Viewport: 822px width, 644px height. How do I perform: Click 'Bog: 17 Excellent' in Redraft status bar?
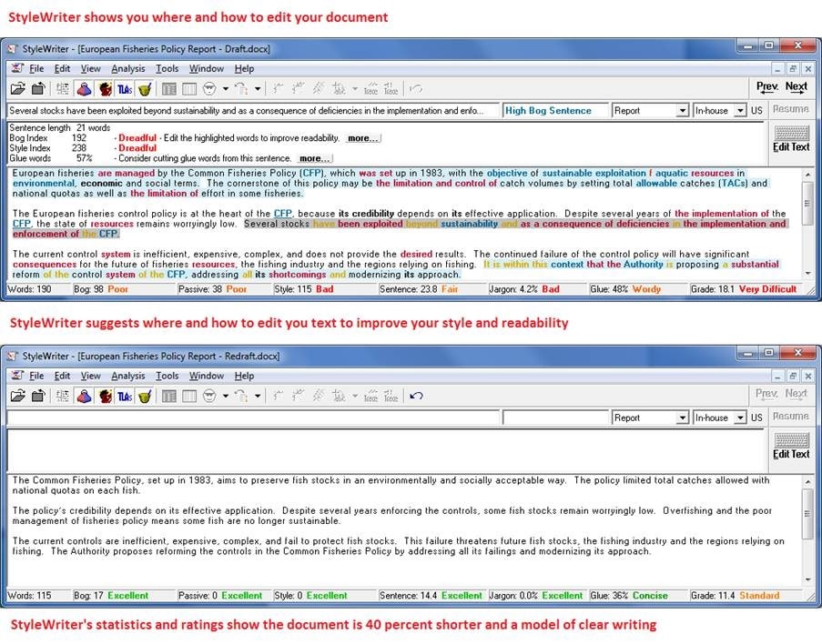[x=111, y=596]
